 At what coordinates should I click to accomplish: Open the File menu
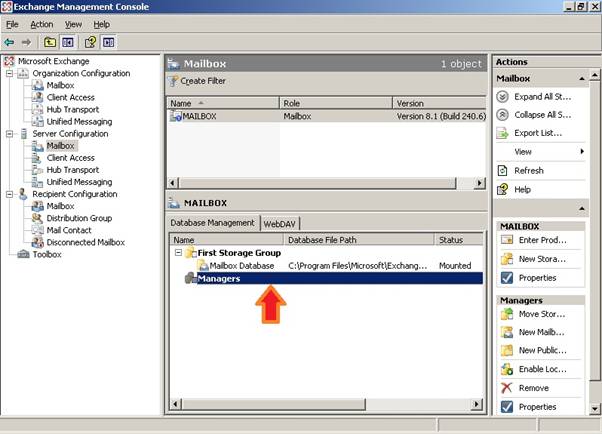pos(12,24)
